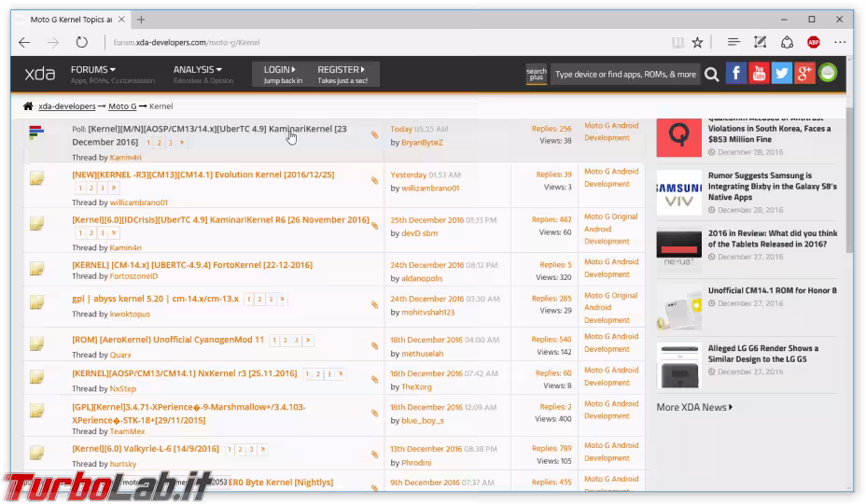Open reading view book icon
This screenshot has height=504, width=866.
[677, 43]
